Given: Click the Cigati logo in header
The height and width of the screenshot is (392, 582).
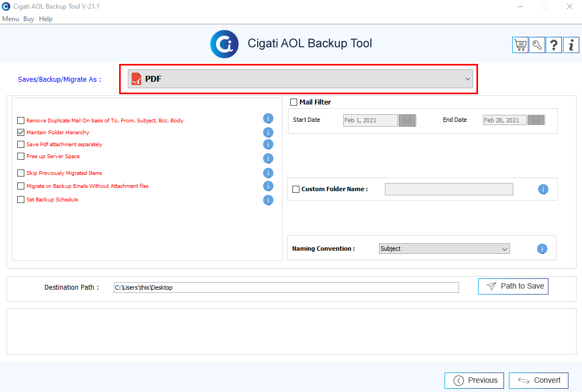Looking at the screenshot, I should [x=224, y=44].
